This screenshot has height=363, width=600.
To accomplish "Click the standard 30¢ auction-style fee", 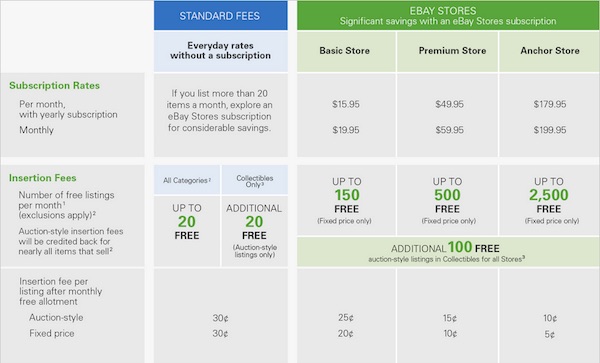I will [x=220, y=318].
